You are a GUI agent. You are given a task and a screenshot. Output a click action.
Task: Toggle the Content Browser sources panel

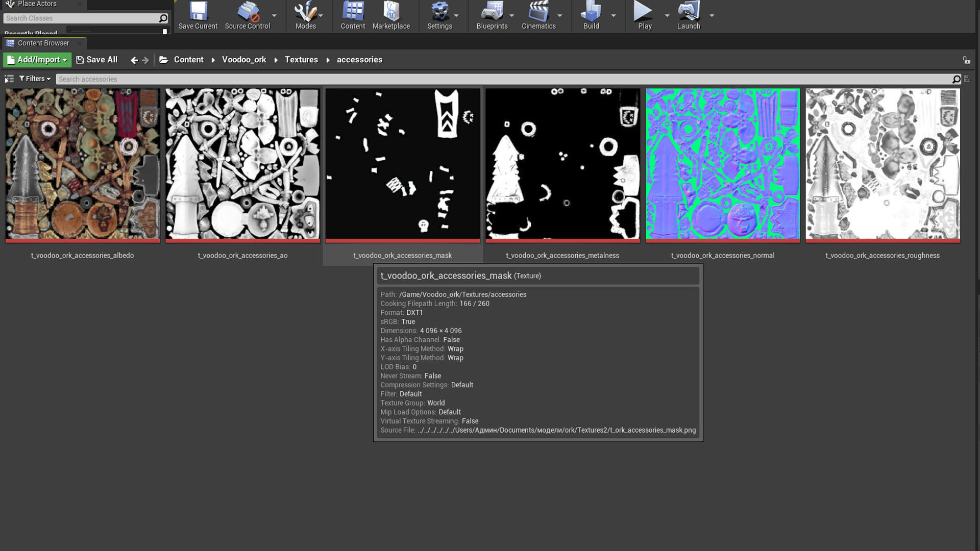tap(9, 79)
